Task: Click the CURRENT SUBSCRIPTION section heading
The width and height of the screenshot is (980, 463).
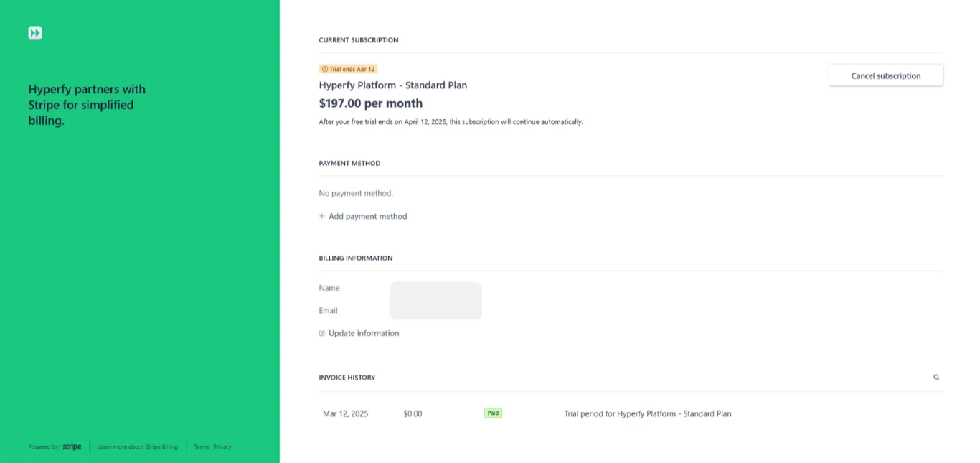Action: (359, 40)
